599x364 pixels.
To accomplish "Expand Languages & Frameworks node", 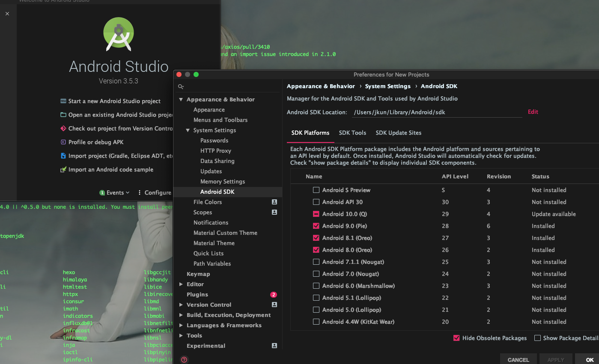I will pos(181,325).
